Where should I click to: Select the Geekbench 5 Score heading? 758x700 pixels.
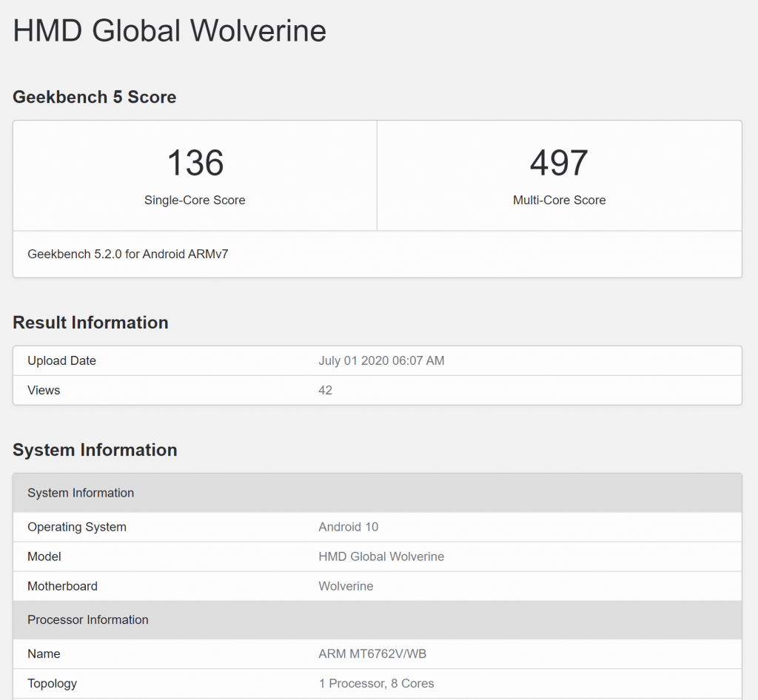point(94,97)
